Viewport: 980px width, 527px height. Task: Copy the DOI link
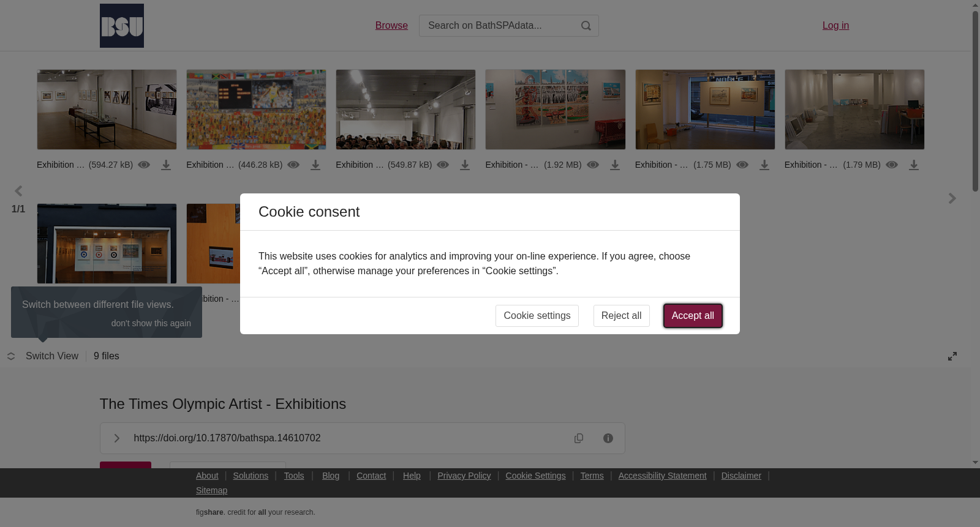[579, 438]
